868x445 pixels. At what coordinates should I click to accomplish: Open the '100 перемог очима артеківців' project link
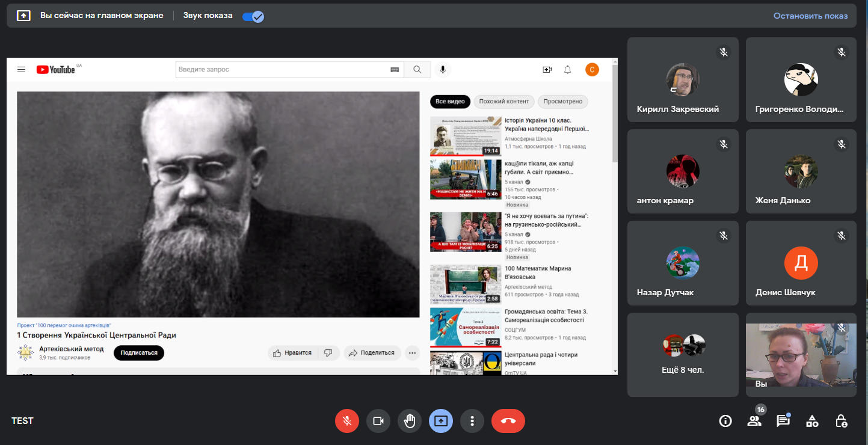[64, 325]
